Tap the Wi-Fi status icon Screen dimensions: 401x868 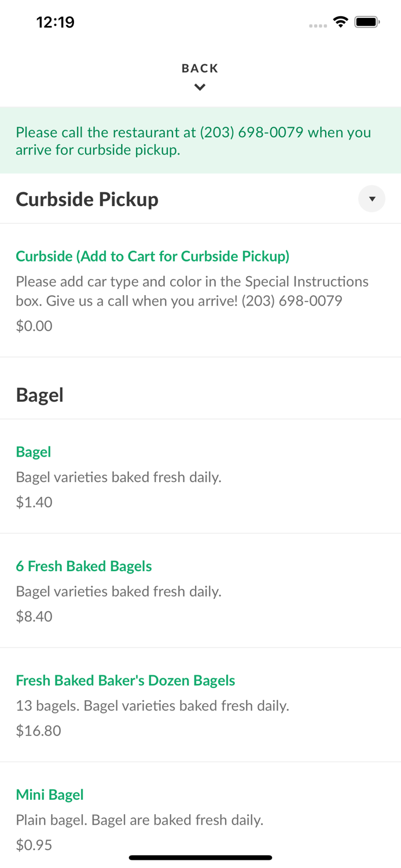(340, 21)
